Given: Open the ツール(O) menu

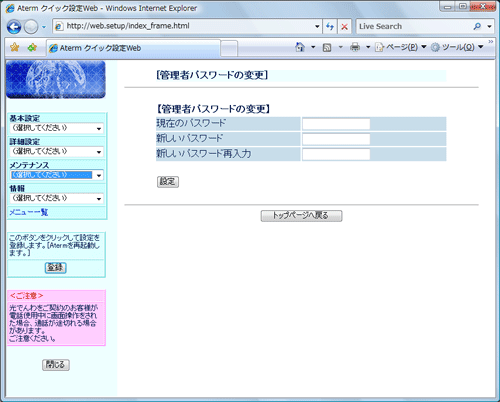Looking at the screenshot, I should (457, 47).
